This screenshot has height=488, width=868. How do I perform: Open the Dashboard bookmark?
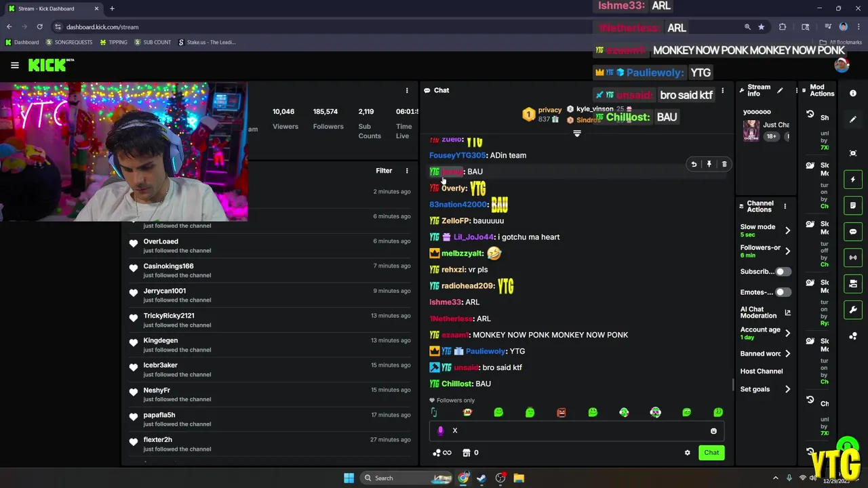(x=22, y=42)
